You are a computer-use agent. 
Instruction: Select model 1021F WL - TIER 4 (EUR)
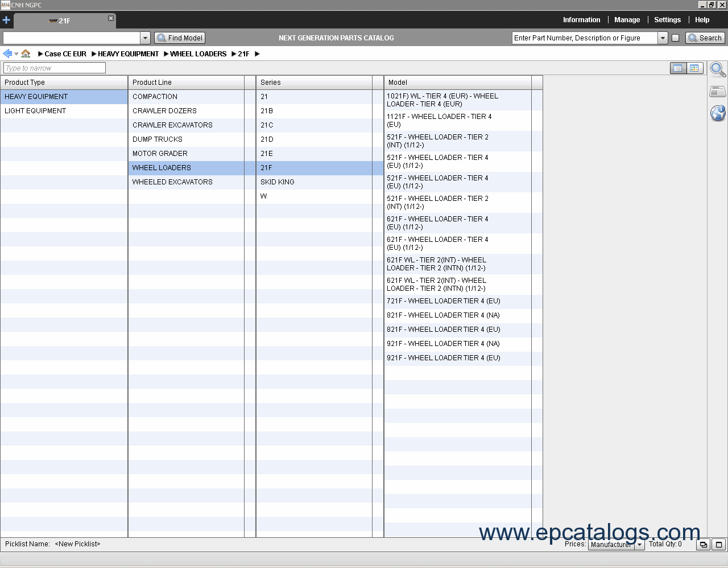pyautogui.click(x=458, y=100)
